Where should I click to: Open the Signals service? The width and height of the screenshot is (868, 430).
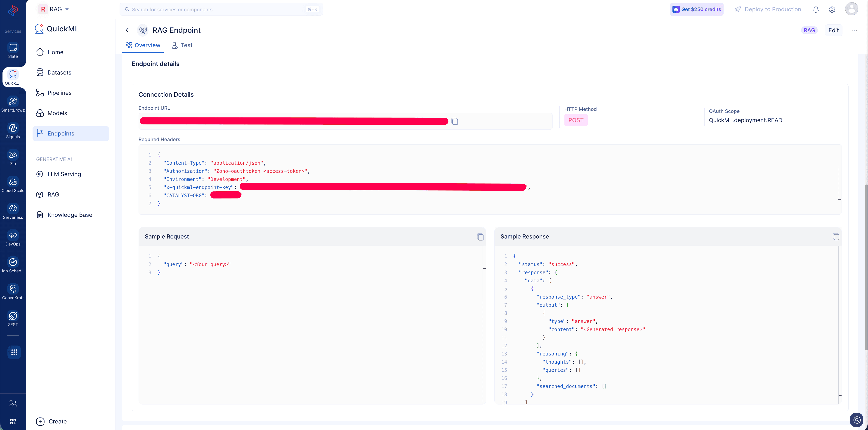pyautogui.click(x=13, y=131)
